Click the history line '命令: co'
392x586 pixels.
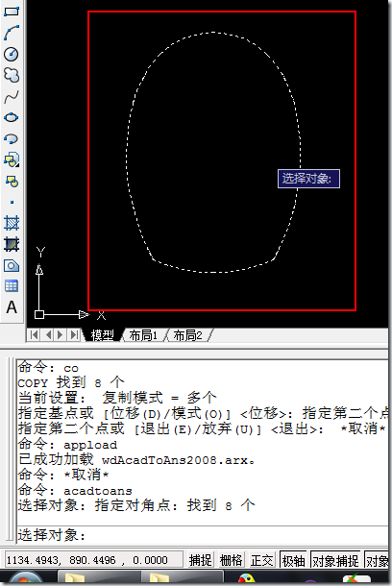click(x=48, y=367)
